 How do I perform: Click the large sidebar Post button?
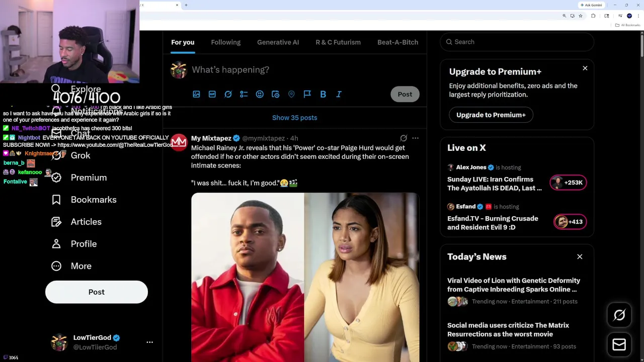click(97, 292)
